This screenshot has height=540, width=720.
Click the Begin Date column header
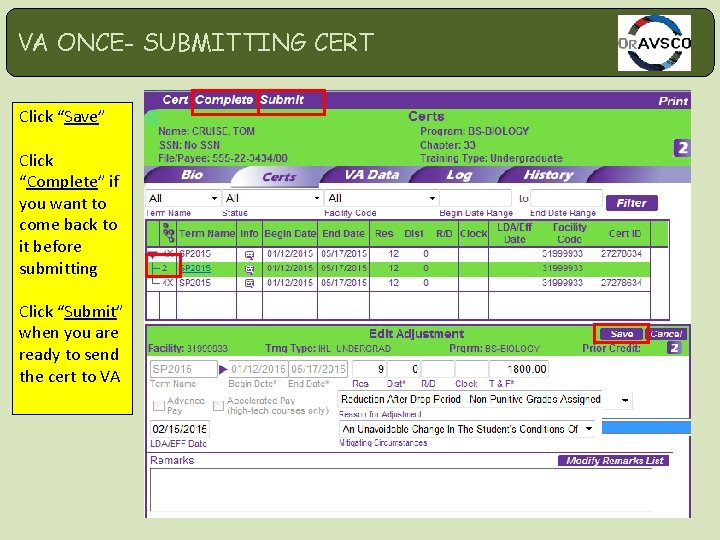[290, 233]
